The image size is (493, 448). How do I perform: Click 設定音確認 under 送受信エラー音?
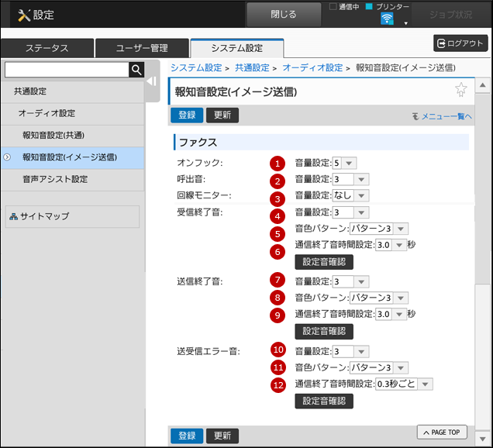click(x=324, y=401)
